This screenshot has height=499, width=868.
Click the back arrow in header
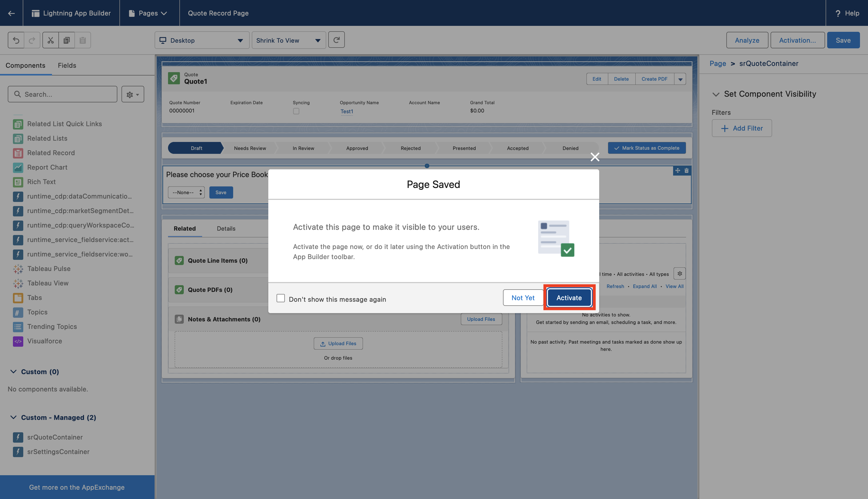point(11,13)
